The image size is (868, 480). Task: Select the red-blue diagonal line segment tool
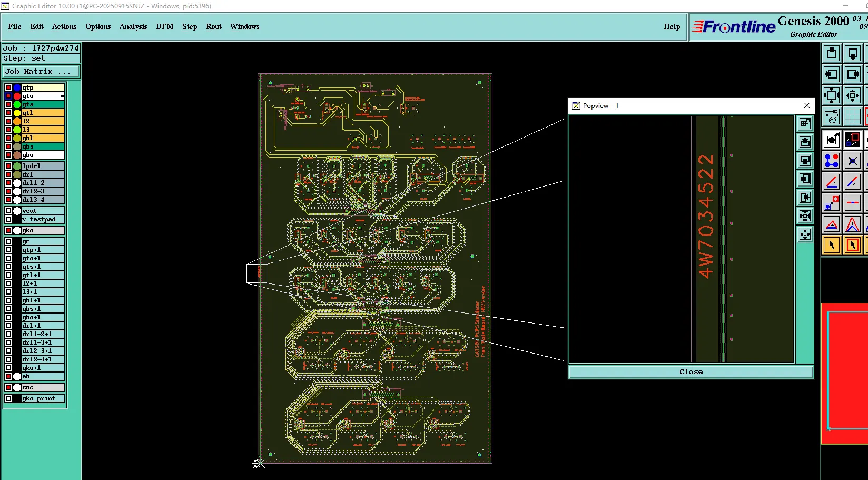pyautogui.click(x=853, y=182)
